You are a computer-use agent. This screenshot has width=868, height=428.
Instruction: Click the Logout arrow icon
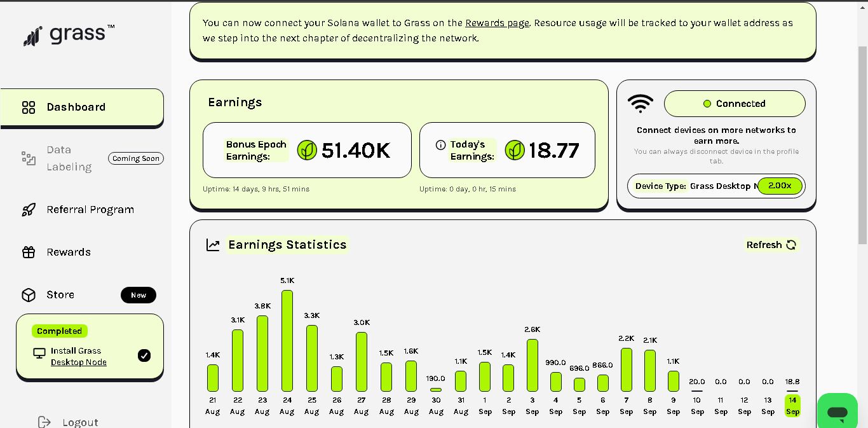pos(44,422)
